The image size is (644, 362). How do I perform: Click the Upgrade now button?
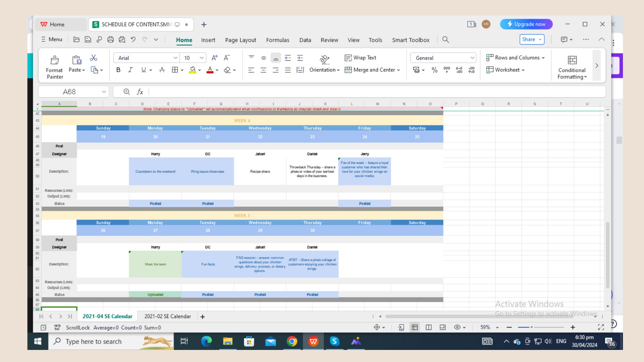[x=526, y=24]
